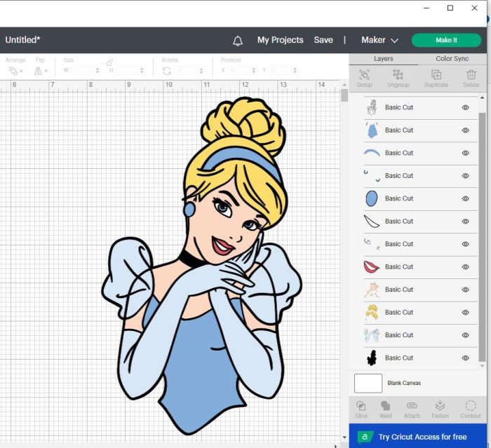
Task: Hide the outline drawing layer
Action: (x=466, y=107)
